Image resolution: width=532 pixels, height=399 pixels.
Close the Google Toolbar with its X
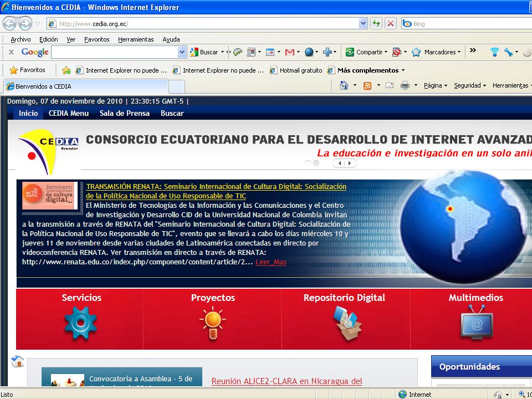11,52
